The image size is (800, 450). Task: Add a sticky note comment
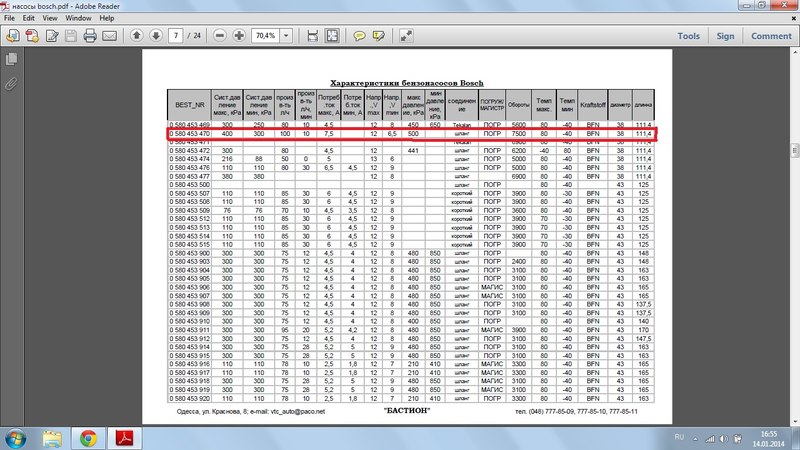pos(359,36)
